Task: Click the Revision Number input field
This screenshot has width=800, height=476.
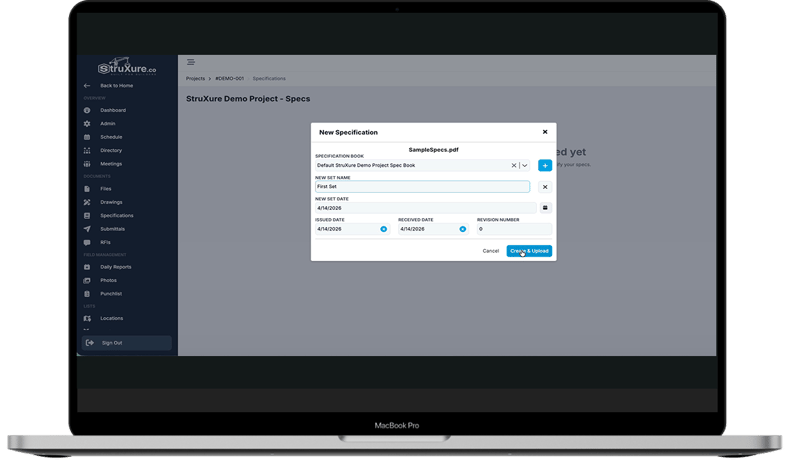Action: pyautogui.click(x=513, y=229)
